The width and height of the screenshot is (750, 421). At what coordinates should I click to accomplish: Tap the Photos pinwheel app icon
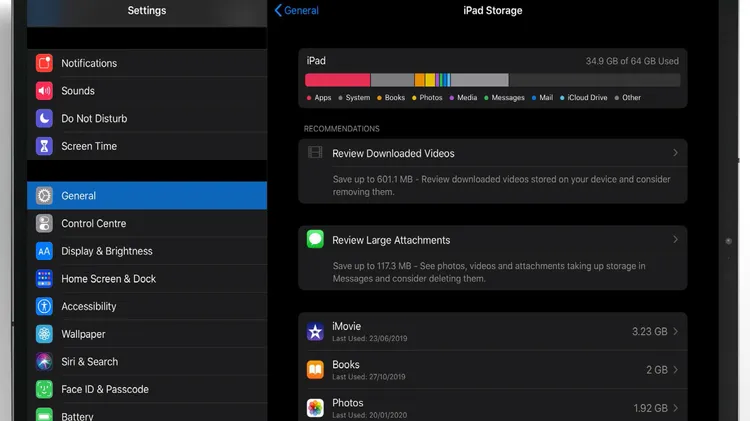point(315,408)
